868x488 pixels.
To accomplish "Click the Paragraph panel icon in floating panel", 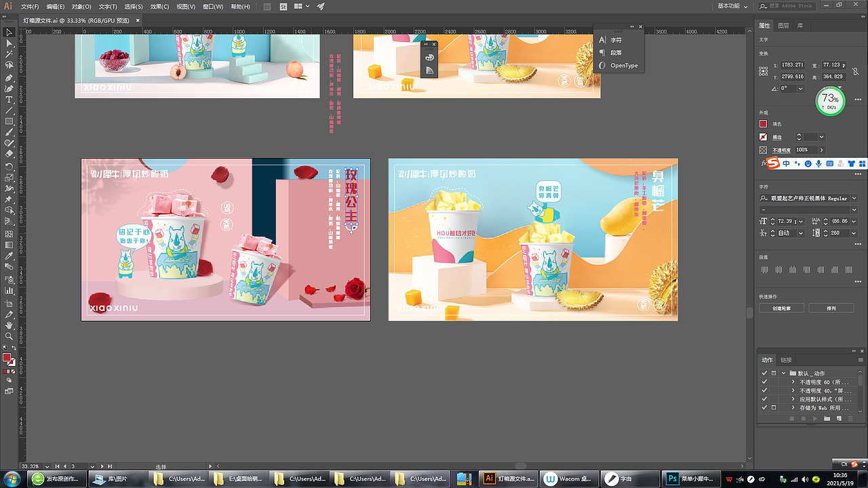I will point(601,53).
